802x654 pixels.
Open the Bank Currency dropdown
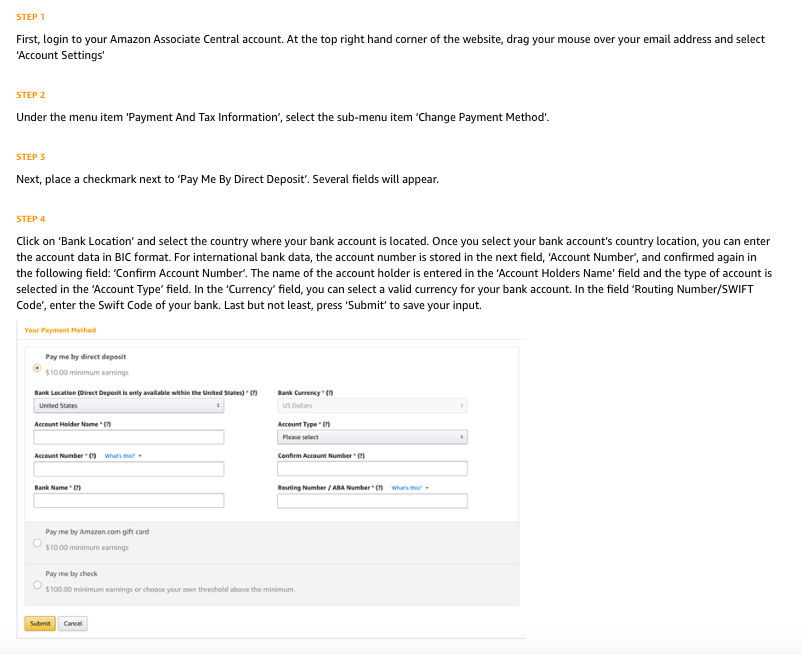pyautogui.click(x=372, y=406)
